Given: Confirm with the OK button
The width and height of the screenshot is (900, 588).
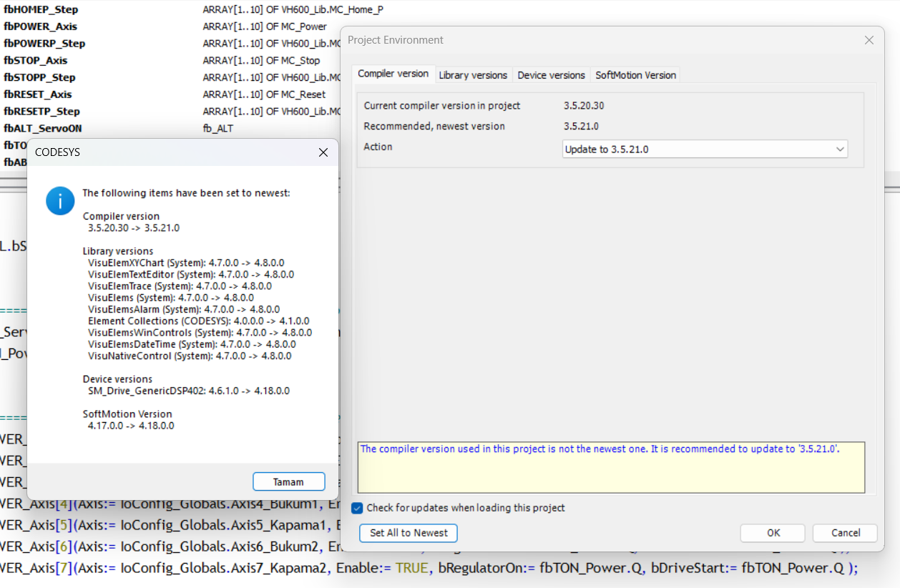Looking at the screenshot, I should (x=773, y=533).
